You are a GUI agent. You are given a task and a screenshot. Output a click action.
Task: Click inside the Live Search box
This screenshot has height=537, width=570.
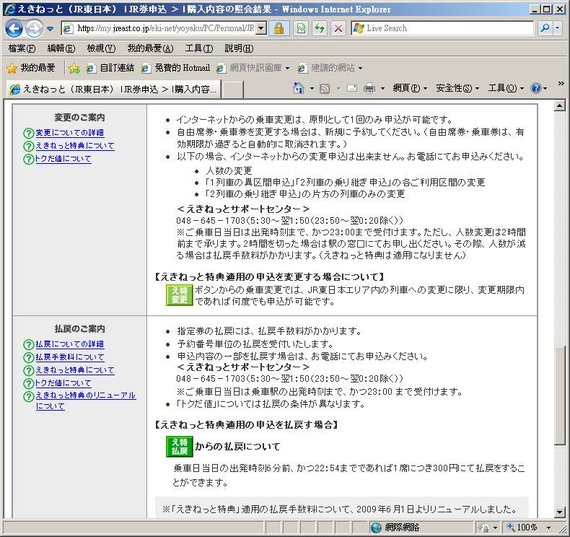click(442, 28)
